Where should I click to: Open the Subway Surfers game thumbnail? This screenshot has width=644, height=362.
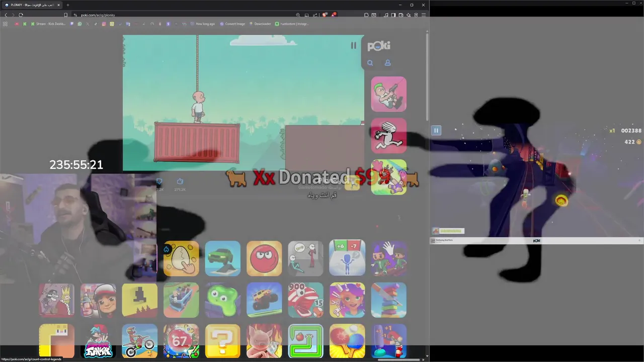click(x=98, y=300)
